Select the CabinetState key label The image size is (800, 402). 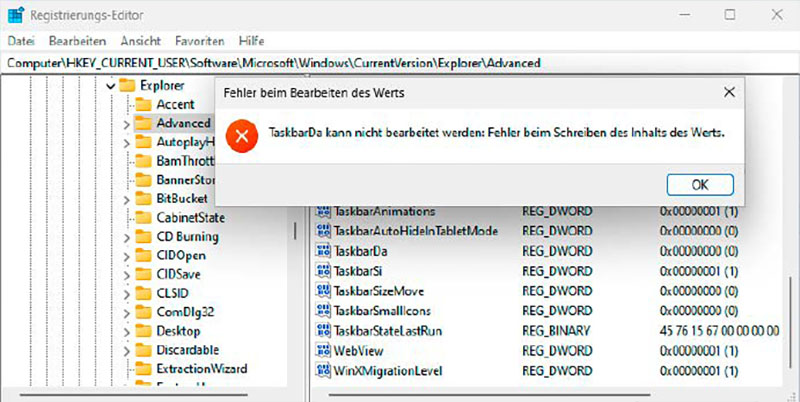click(x=190, y=217)
